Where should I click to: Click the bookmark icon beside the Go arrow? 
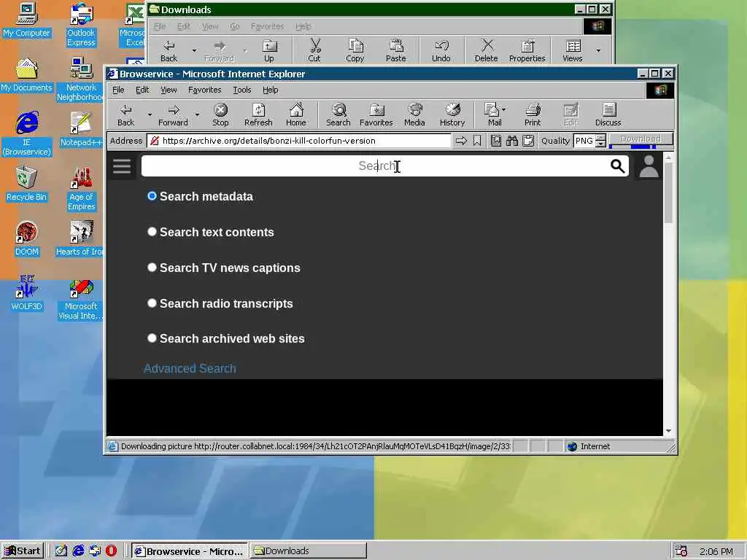tap(477, 141)
